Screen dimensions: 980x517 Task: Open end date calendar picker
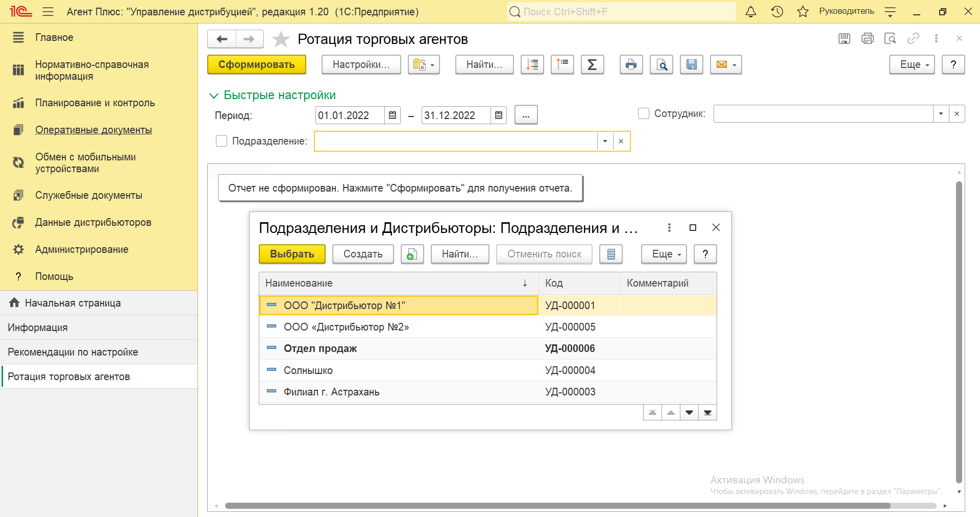pos(498,115)
